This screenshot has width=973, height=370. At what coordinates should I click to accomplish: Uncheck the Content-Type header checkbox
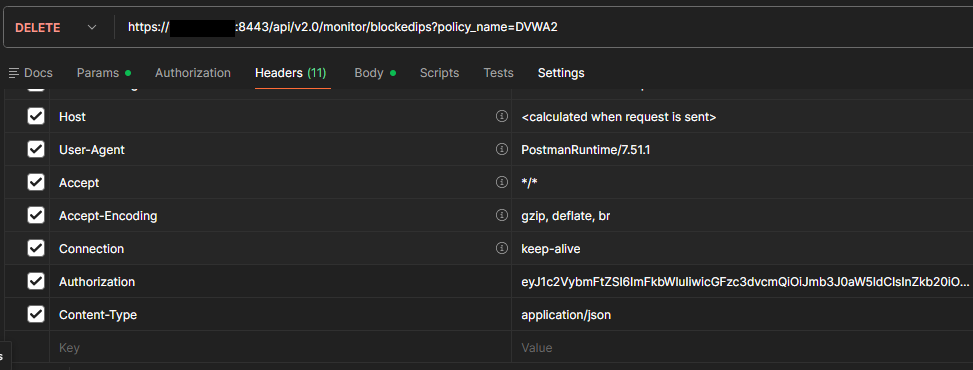(x=36, y=314)
